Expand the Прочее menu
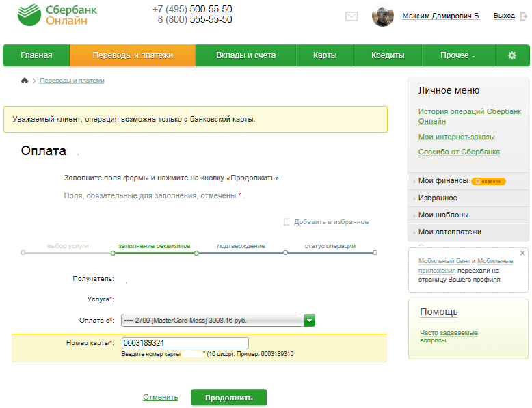532x408 pixels. (457, 55)
